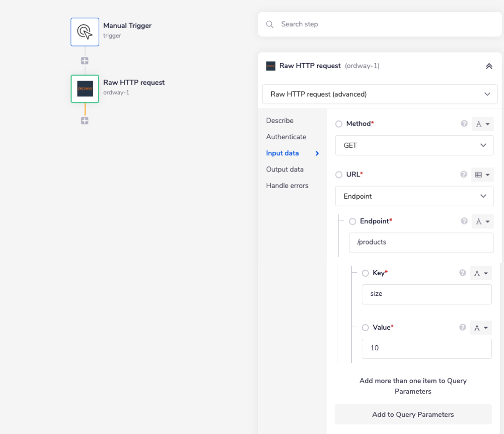
Task: Open help tooltip for Key field
Action: (x=463, y=273)
